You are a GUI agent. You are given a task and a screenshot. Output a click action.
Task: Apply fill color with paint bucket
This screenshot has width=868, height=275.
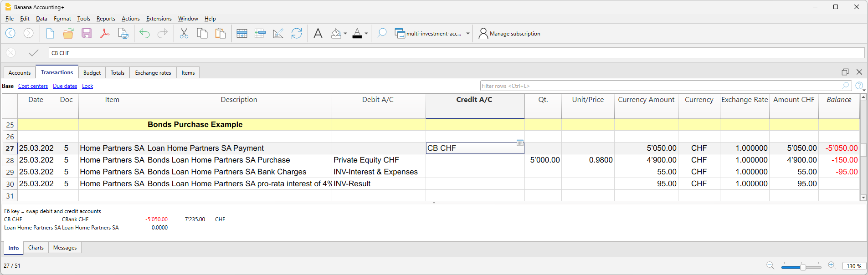(x=336, y=33)
